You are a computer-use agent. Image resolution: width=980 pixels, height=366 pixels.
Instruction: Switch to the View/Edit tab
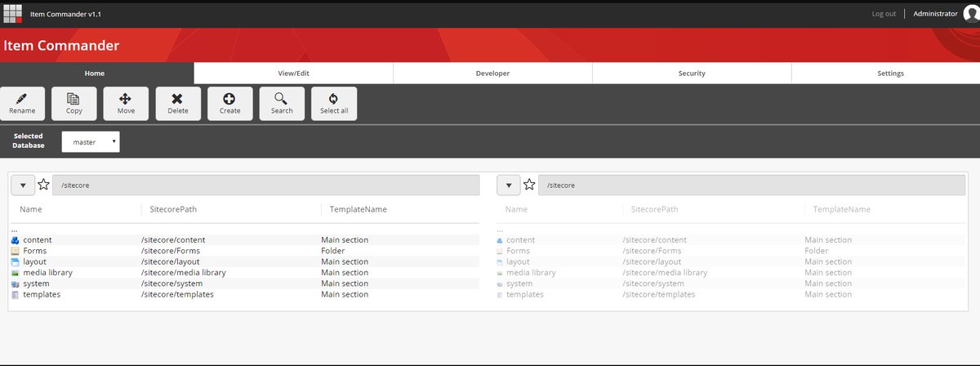point(294,73)
